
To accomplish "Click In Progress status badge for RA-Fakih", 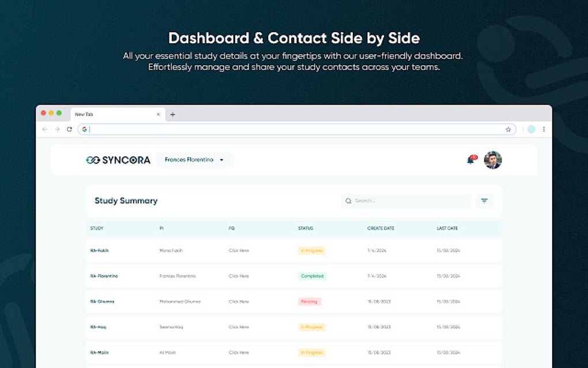I will tap(312, 250).
